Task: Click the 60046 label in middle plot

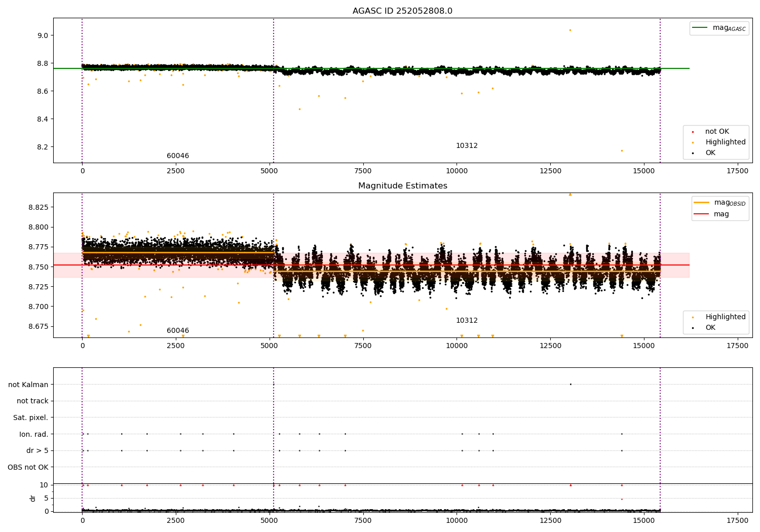Action: (178, 331)
